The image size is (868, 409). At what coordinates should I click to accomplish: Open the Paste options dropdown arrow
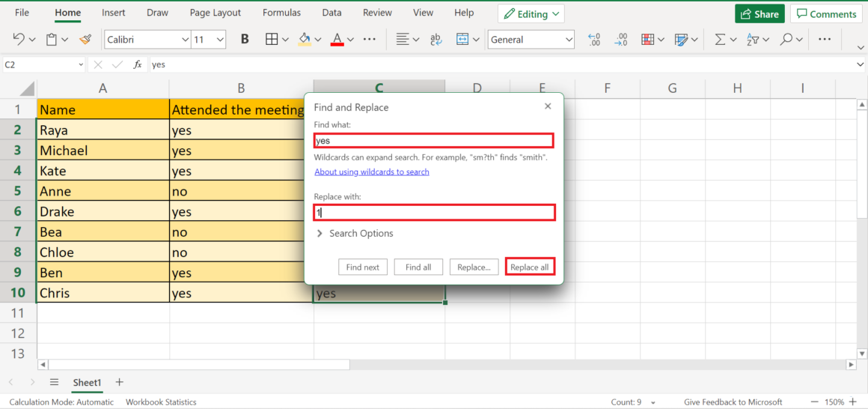65,40
